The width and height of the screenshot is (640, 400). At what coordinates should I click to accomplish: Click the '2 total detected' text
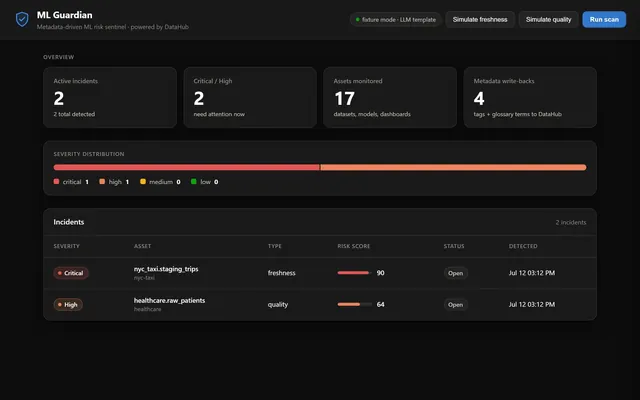74,114
